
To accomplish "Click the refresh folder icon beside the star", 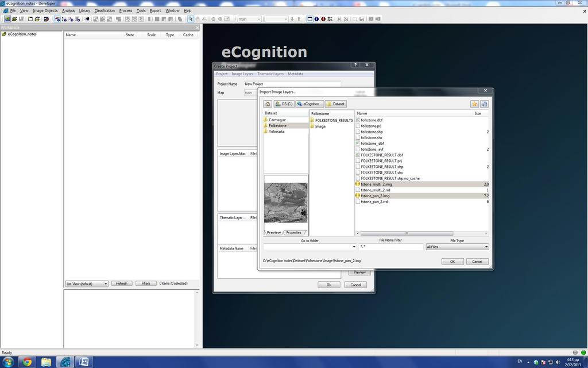I will tap(484, 104).
